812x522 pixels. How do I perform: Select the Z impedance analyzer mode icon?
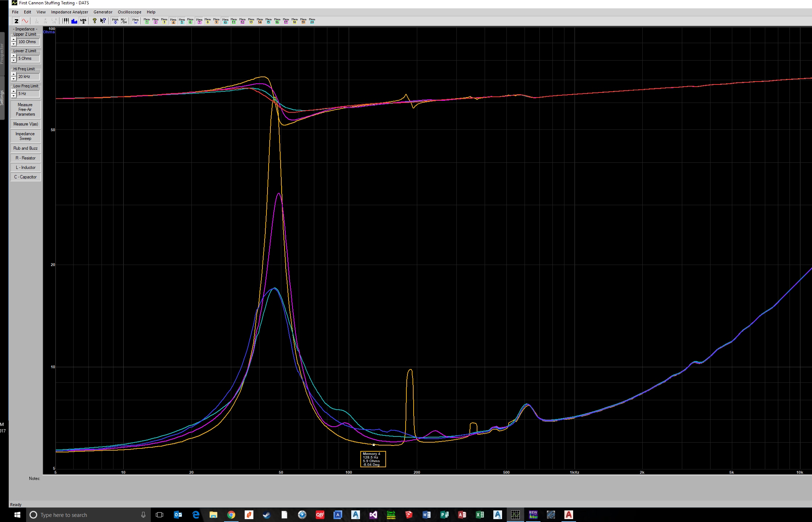[x=16, y=21]
